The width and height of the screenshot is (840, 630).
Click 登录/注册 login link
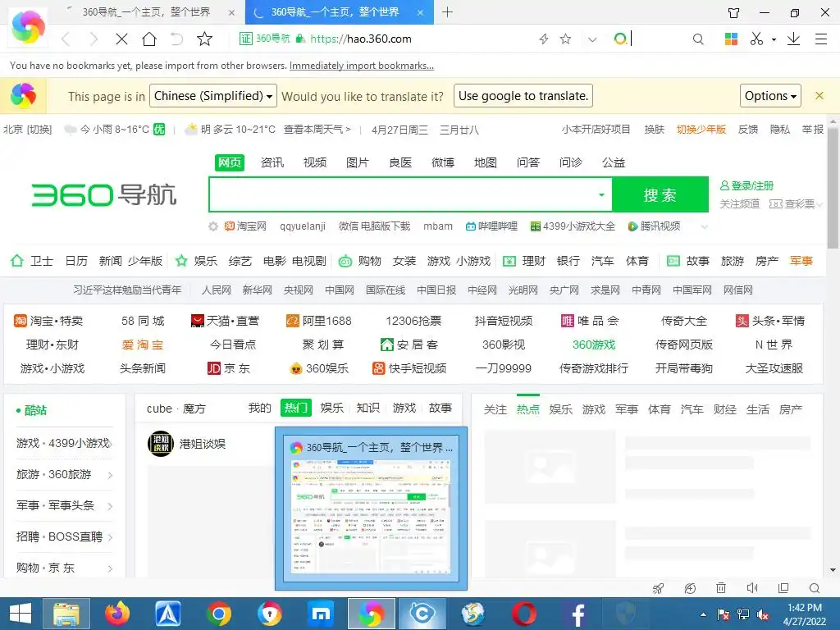tap(747, 186)
